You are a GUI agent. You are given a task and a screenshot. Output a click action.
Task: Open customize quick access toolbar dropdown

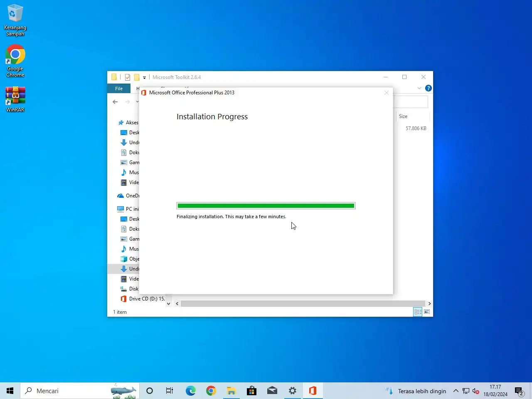[144, 77]
